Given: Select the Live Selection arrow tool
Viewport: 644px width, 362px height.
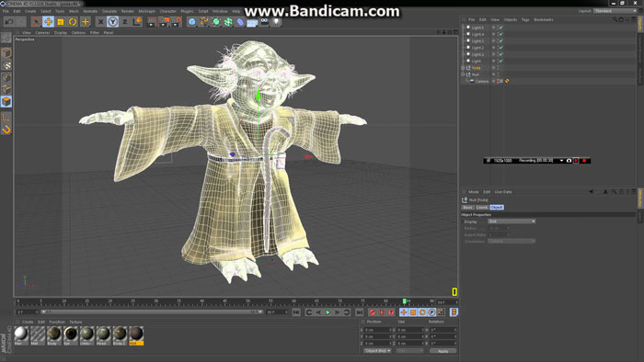Looking at the screenshot, I should coord(36,22).
